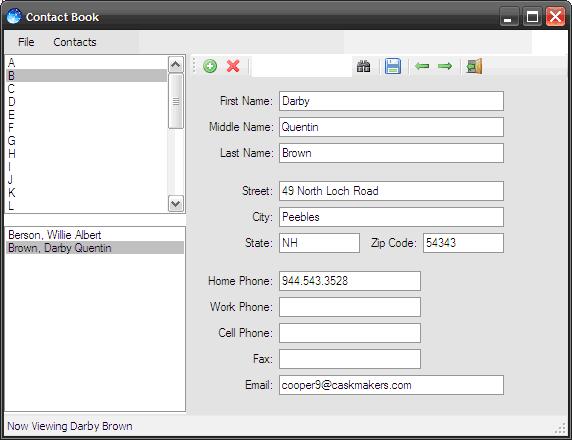Click the Contact Book globe title icon
Screen dimensions: 572x440
14,17
